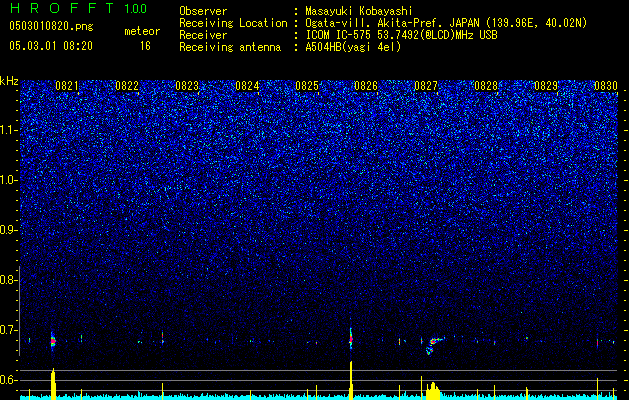Click the 0829 time marker
Image resolution: width=629 pixels, height=400 pixels.
click(x=546, y=86)
